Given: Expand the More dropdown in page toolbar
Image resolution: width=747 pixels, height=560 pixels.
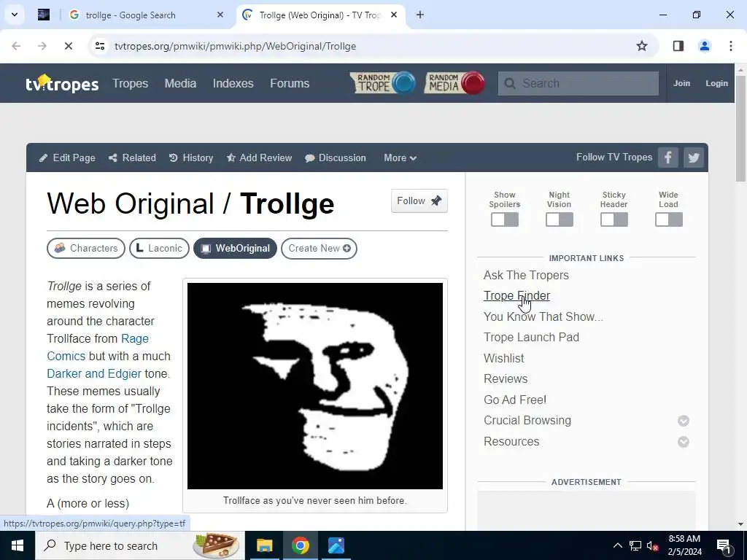Looking at the screenshot, I should click(x=400, y=157).
